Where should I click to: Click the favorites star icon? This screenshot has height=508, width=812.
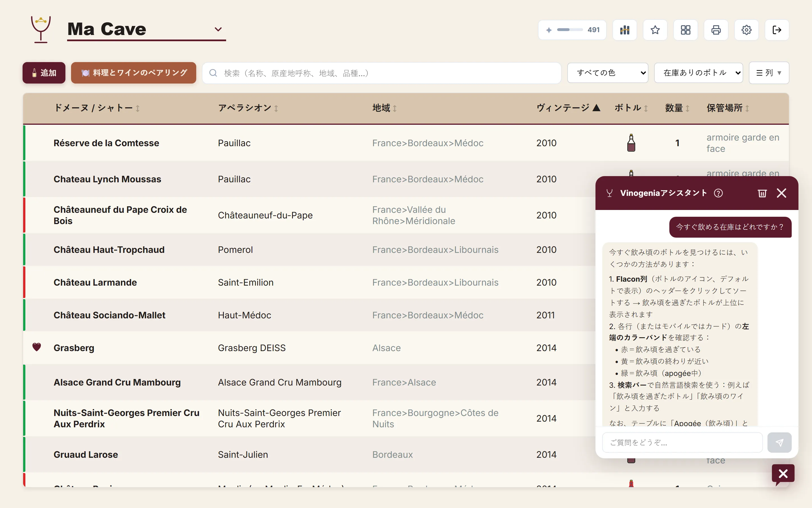(x=655, y=30)
